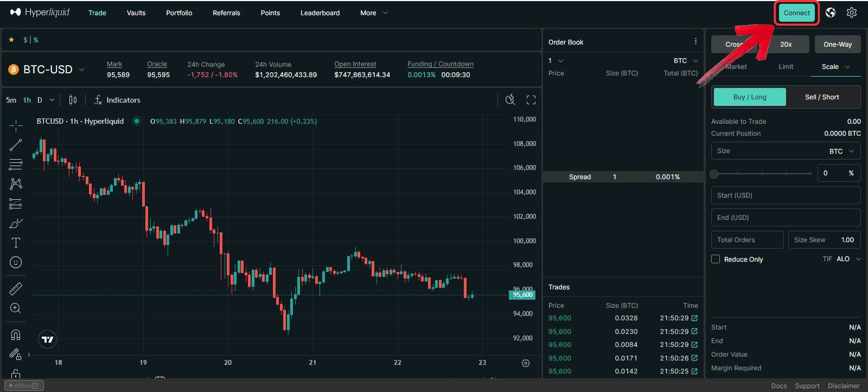This screenshot has width=868, height=392.
Task: Select the horizontal lines Fibonacci tool
Action: [16, 165]
